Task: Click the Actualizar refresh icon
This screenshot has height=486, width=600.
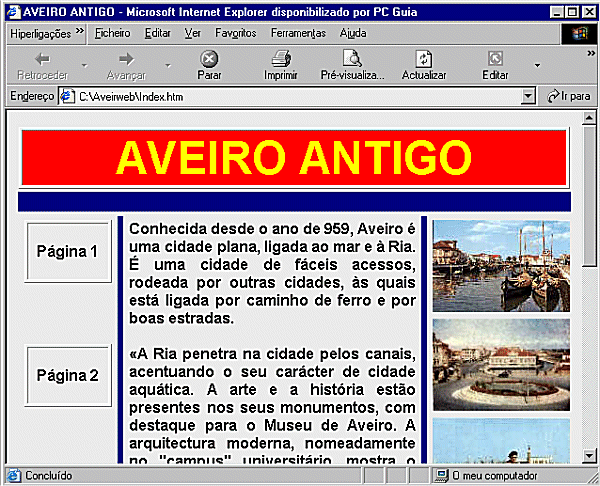Action: coord(424,59)
